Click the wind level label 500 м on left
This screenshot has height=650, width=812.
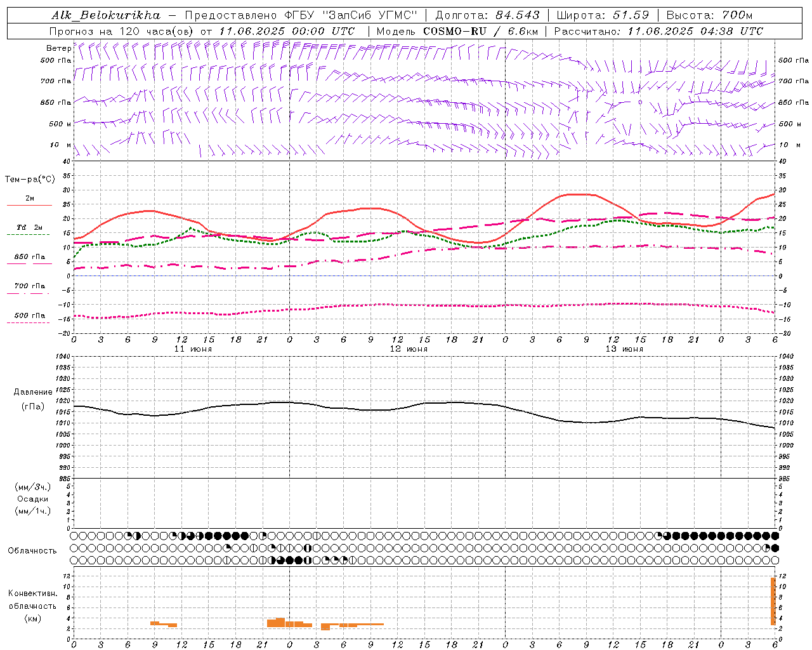click(60, 124)
